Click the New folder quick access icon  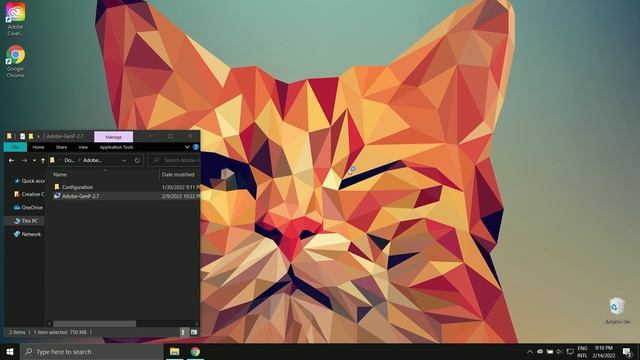[x=31, y=136]
